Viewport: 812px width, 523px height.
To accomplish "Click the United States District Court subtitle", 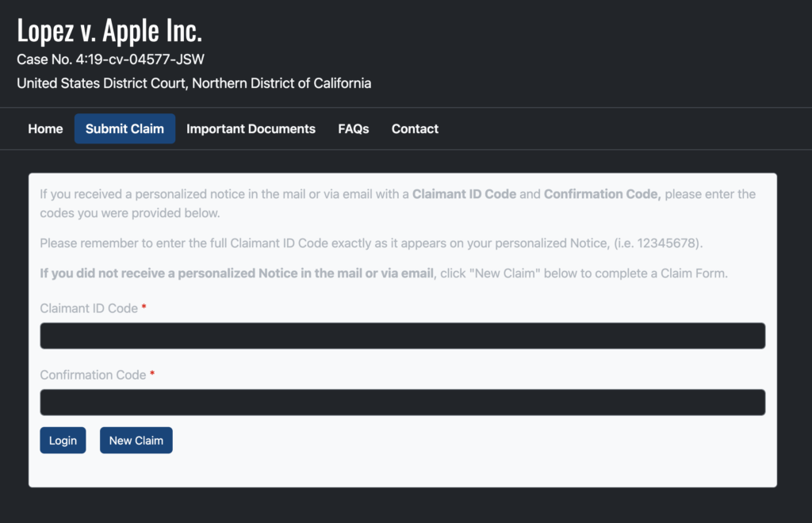I will pyautogui.click(x=193, y=83).
